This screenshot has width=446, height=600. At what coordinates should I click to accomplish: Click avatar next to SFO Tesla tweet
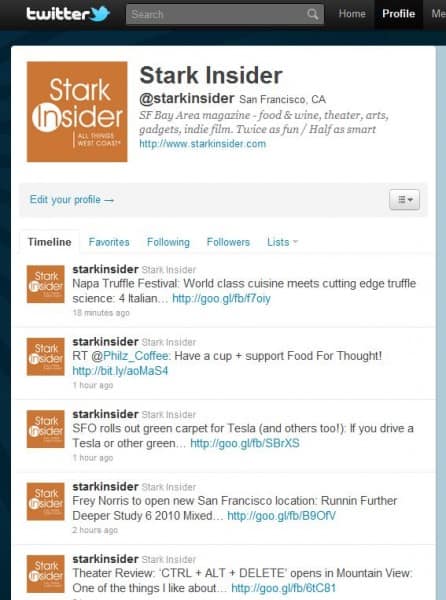coord(46,429)
